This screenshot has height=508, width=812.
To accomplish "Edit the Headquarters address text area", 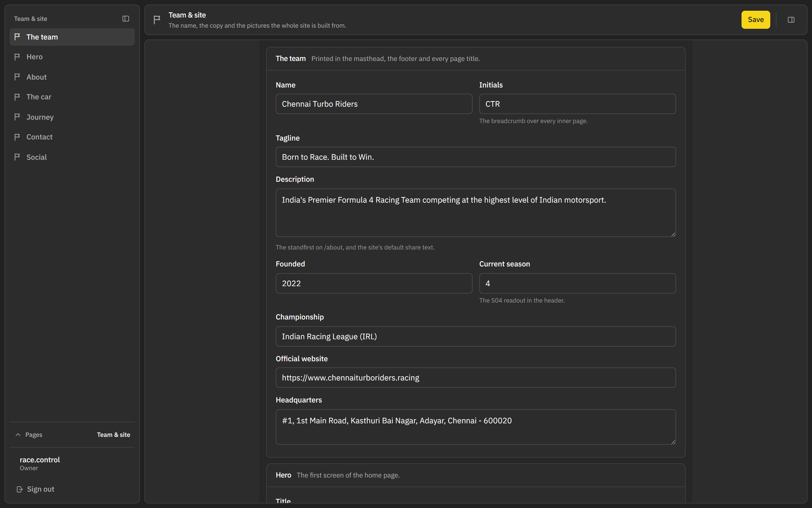I will (x=475, y=427).
